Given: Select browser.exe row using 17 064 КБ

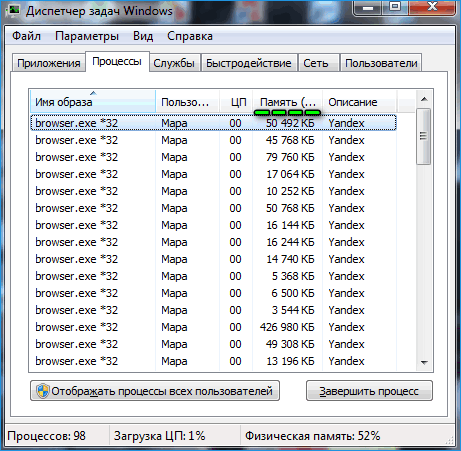Looking at the screenshot, I should (213, 174).
